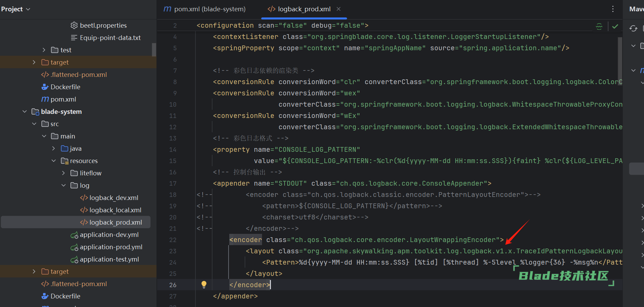This screenshot has width=644, height=307.
Task: Collapse the src folder
Action: click(x=34, y=124)
